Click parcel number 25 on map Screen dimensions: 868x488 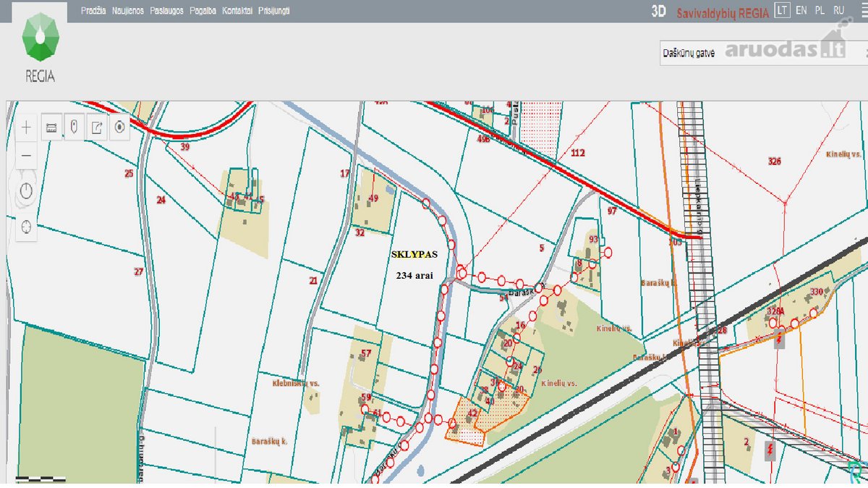129,173
